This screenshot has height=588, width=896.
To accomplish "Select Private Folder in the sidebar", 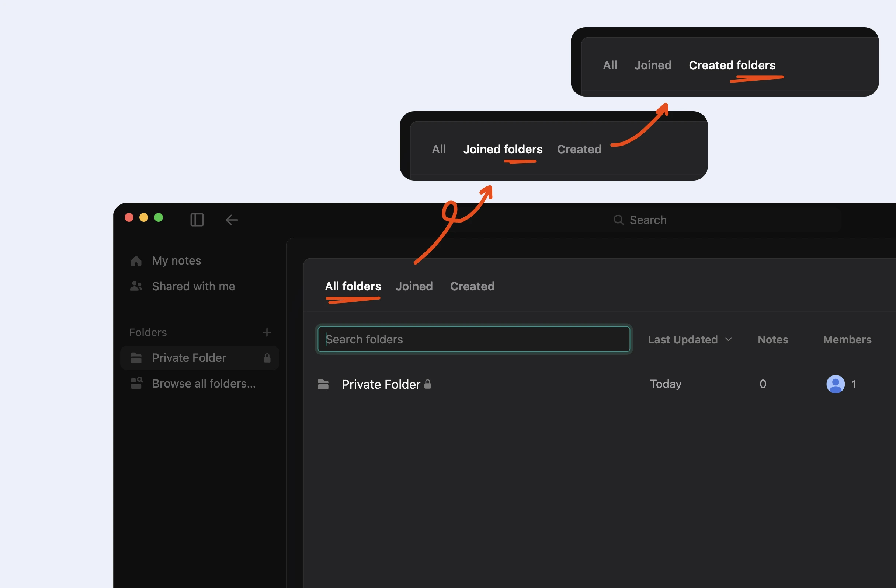I will 189,358.
